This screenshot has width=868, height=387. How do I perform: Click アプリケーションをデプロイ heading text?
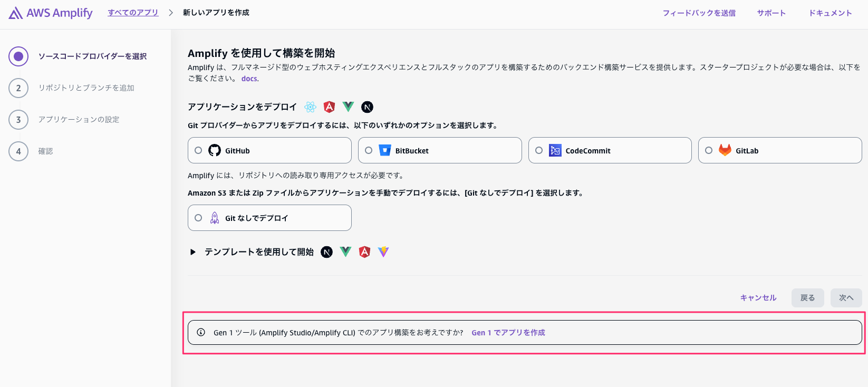coord(242,107)
